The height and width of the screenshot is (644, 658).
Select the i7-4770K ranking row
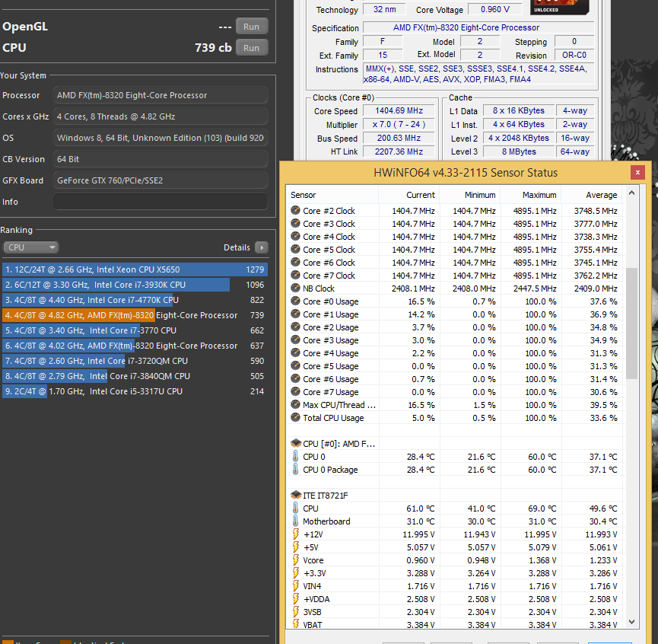[135, 300]
